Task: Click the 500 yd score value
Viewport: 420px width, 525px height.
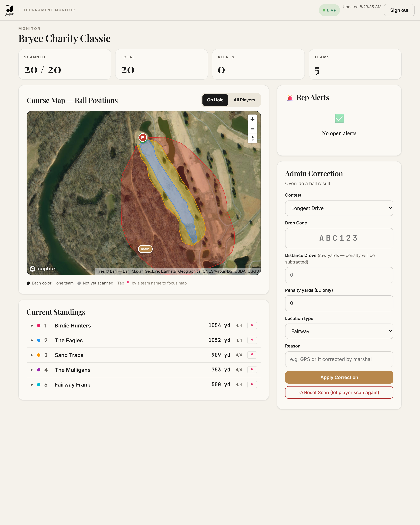Action: (x=221, y=385)
